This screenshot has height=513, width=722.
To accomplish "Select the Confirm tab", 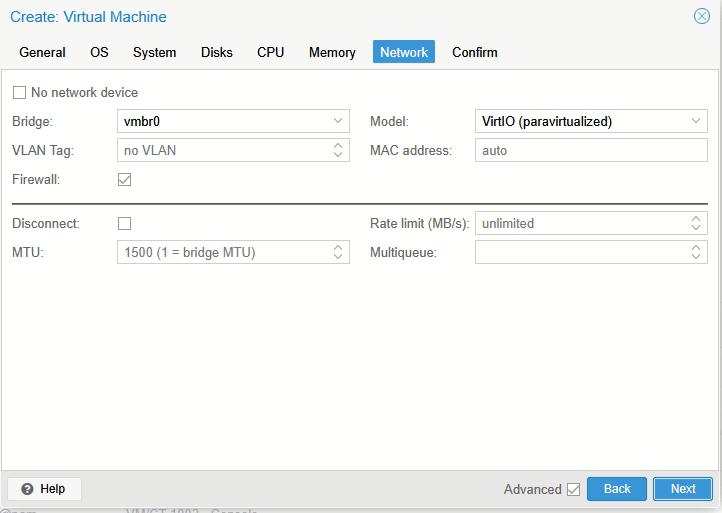I will pyautogui.click(x=474, y=52).
